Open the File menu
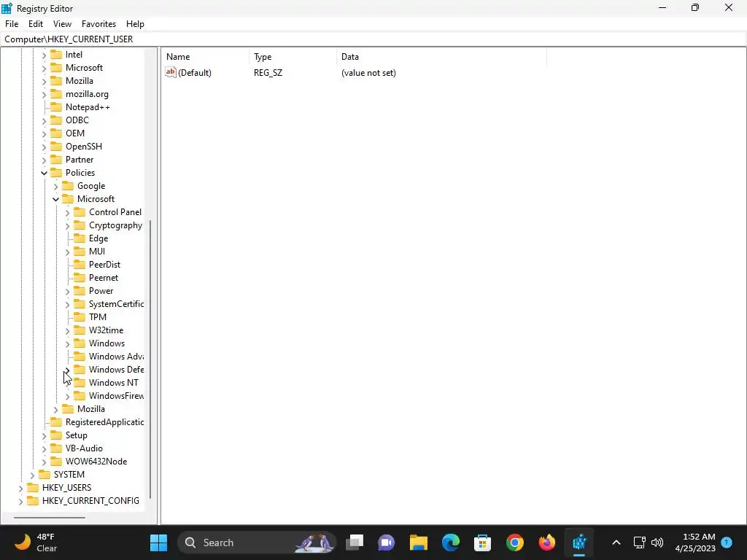Screen dimensions: 747x560 12,24
